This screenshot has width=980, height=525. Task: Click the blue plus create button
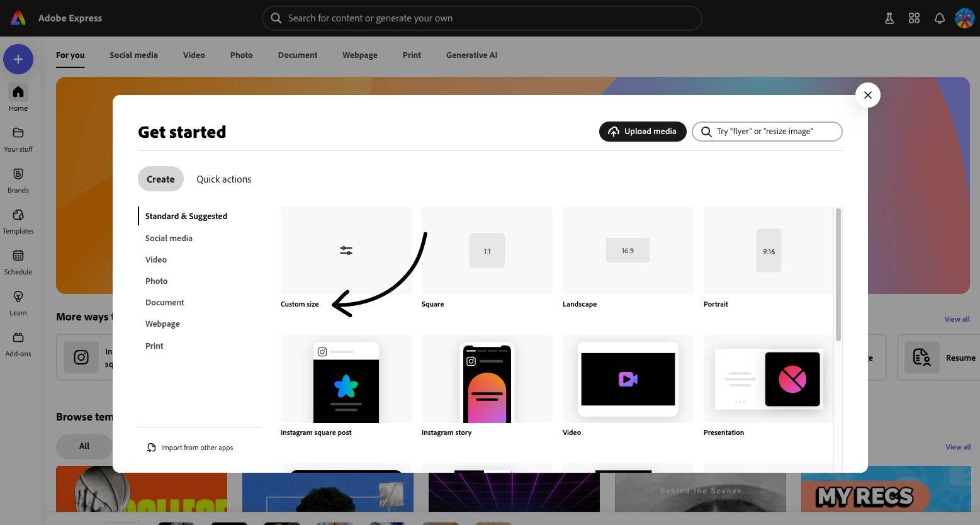tap(18, 59)
